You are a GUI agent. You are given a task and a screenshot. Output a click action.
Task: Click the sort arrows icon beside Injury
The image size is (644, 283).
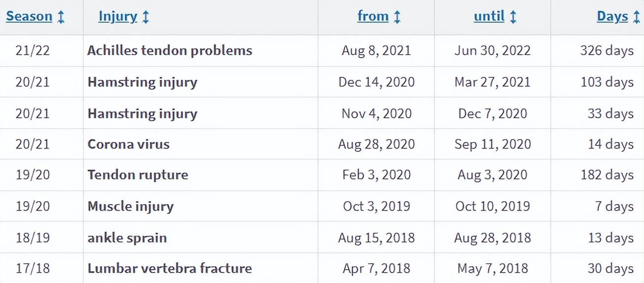(x=145, y=17)
